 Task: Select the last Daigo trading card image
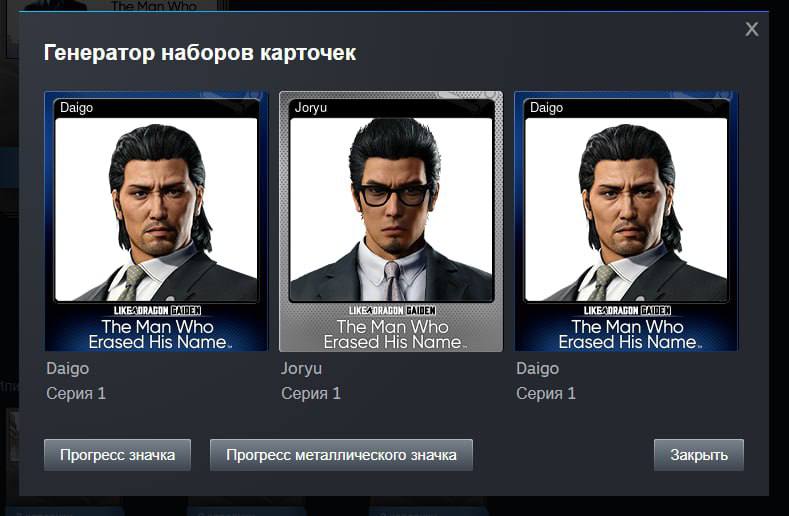[x=626, y=221]
